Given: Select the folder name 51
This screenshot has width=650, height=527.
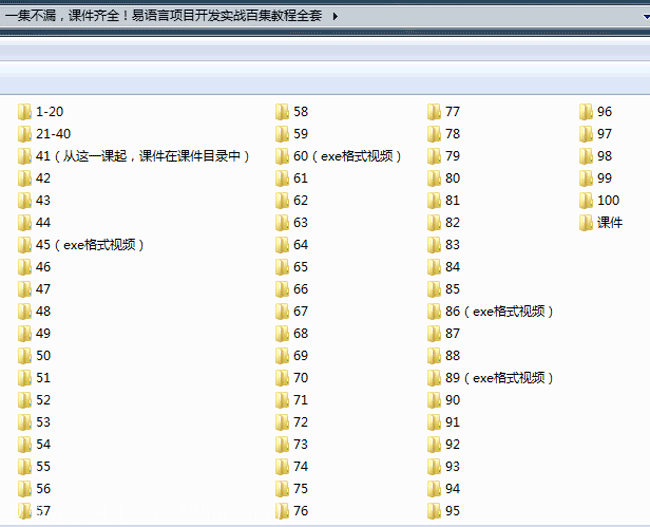Looking at the screenshot, I should pos(43,378).
